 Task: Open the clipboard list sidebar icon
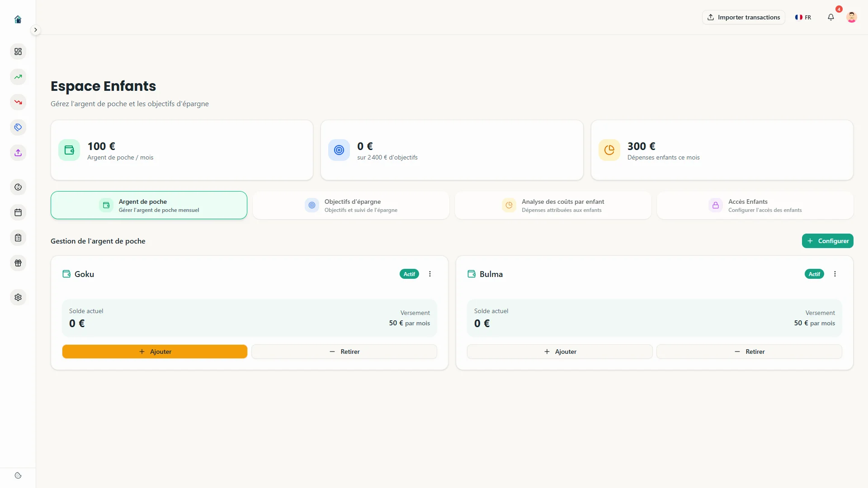pos(18,238)
